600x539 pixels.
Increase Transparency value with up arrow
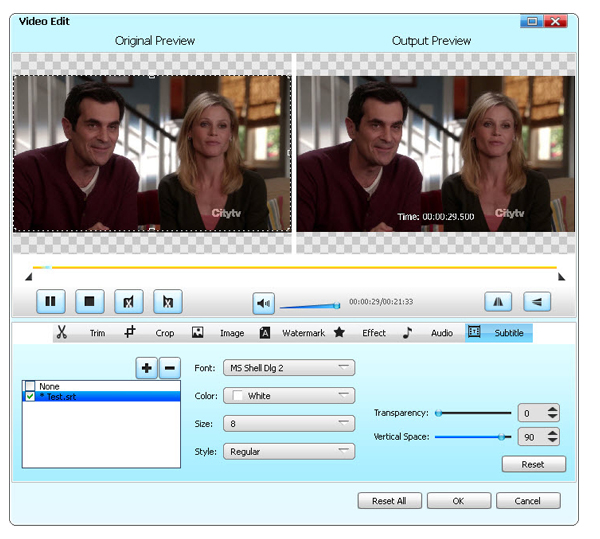tap(552, 409)
